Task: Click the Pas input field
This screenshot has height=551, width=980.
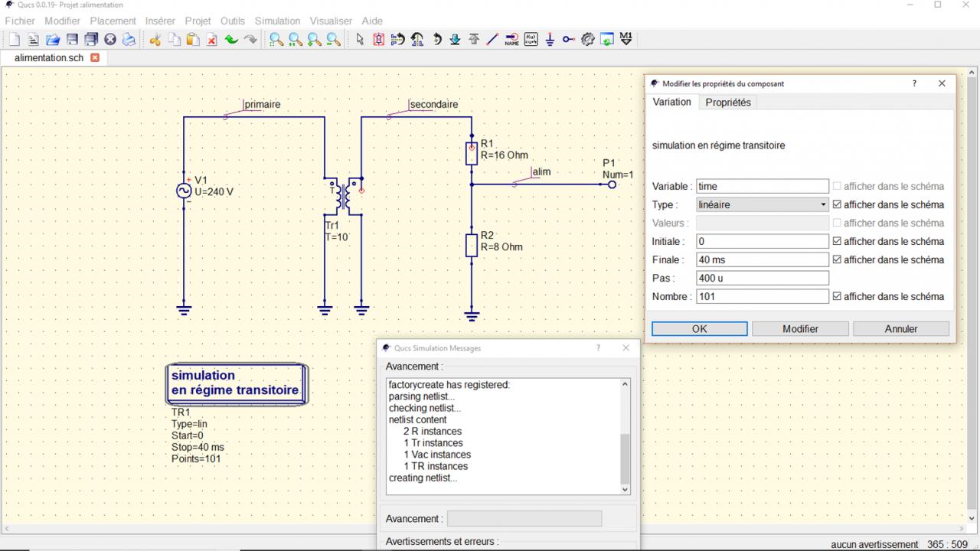Action: point(762,279)
